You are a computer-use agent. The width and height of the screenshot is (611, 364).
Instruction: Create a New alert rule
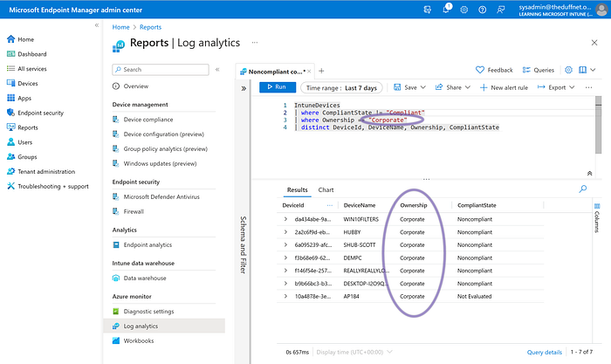(504, 87)
